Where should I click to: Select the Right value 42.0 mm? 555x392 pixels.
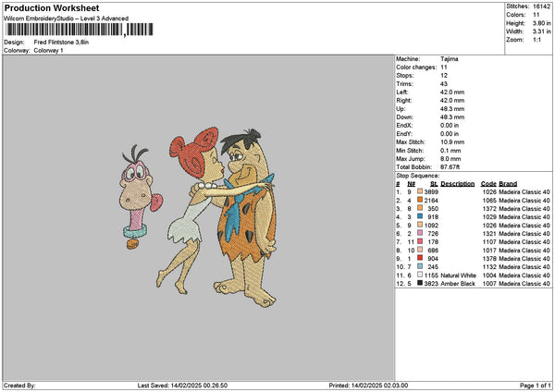pos(452,101)
